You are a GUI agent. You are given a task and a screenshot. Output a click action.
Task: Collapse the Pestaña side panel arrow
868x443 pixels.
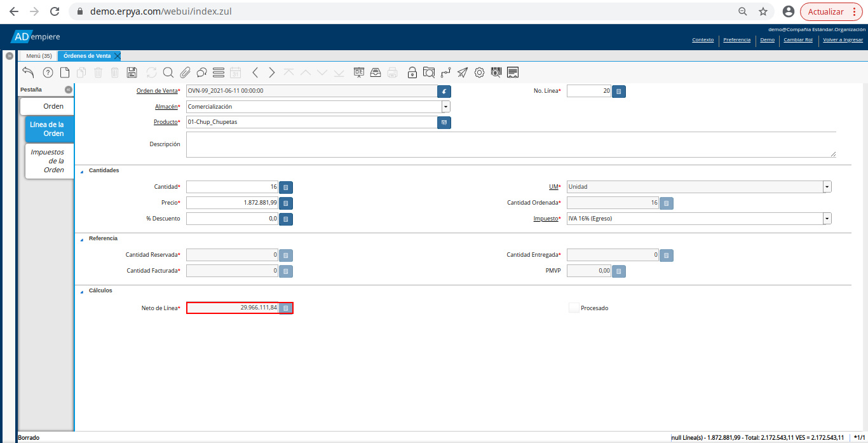coord(69,90)
